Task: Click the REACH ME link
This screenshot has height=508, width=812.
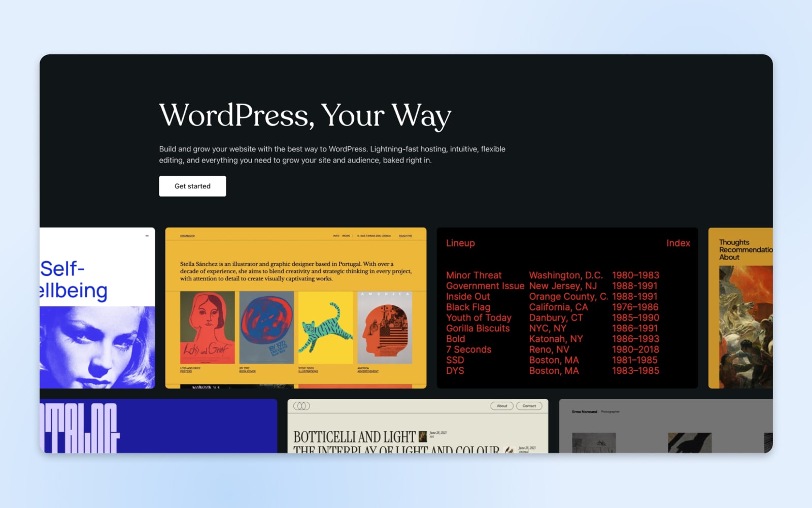Action: coord(405,236)
